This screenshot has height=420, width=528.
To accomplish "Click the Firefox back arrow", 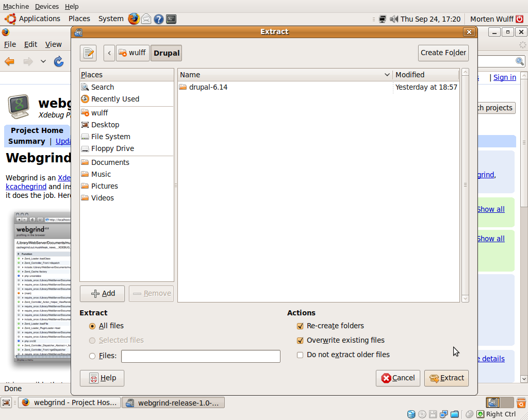I will point(9,61).
